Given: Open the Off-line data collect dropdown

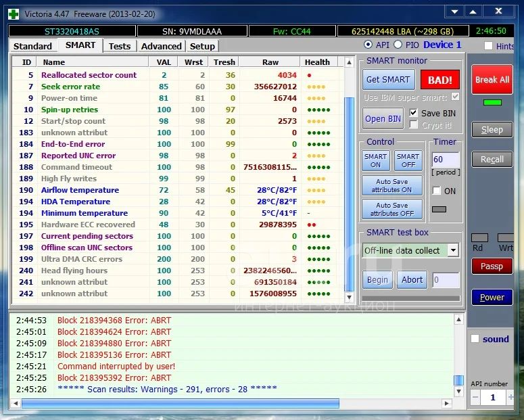Looking at the screenshot, I should click(x=453, y=250).
